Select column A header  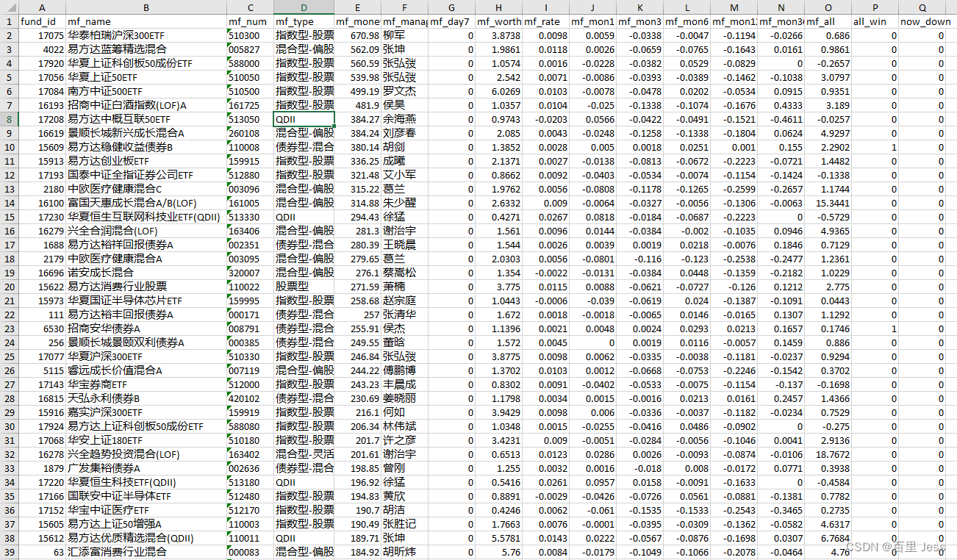[x=42, y=7]
